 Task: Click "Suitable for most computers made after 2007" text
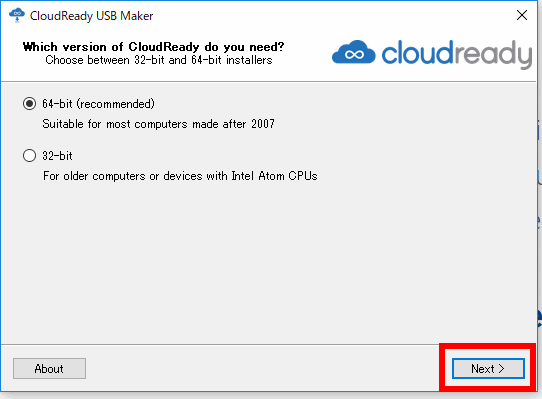[x=159, y=124]
